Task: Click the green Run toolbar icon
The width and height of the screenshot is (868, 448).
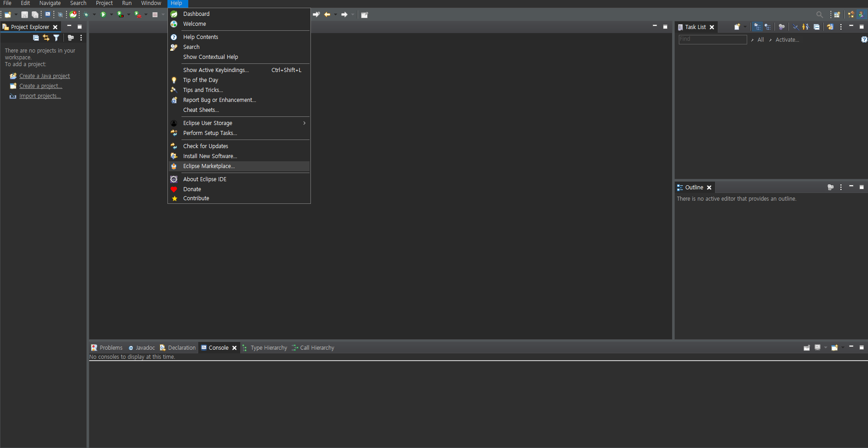Action: click(103, 14)
